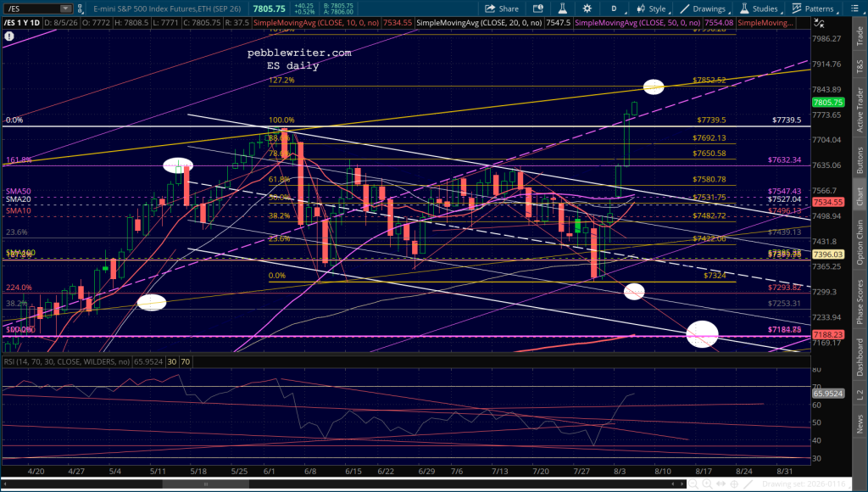Open the Studies menu
Image resolution: width=868 pixels, height=492 pixels.
[x=760, y=8]
